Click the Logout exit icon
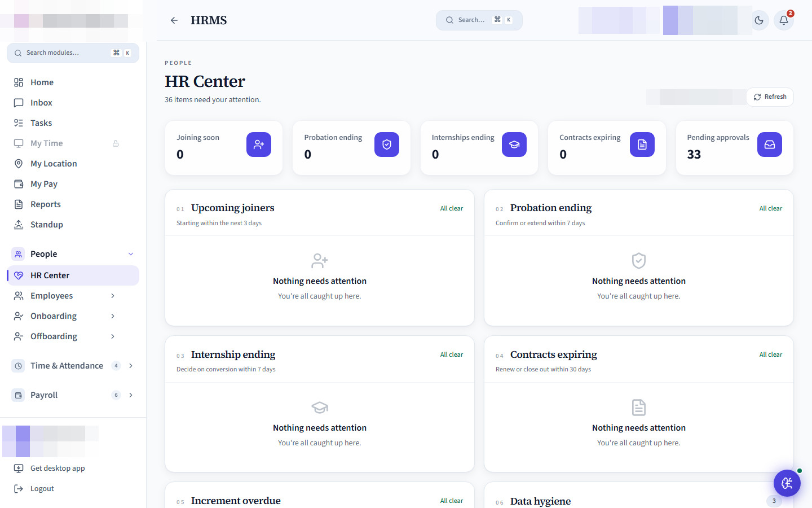The image size is (812, 508). (19, 489)
